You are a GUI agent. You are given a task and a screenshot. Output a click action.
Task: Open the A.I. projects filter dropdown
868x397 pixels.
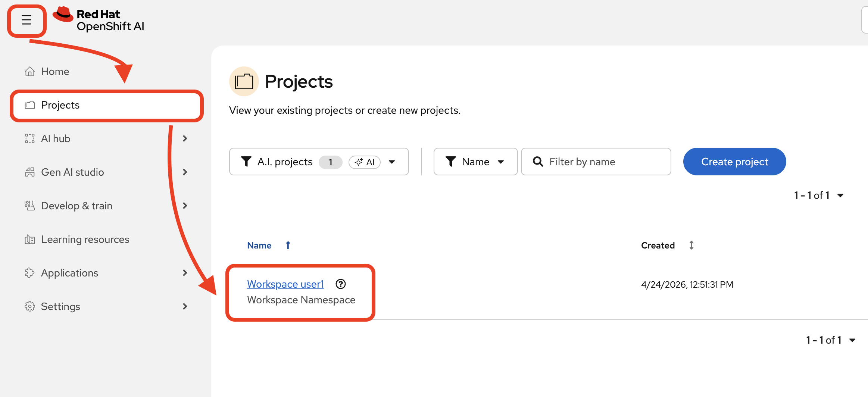tap(319, 162)
